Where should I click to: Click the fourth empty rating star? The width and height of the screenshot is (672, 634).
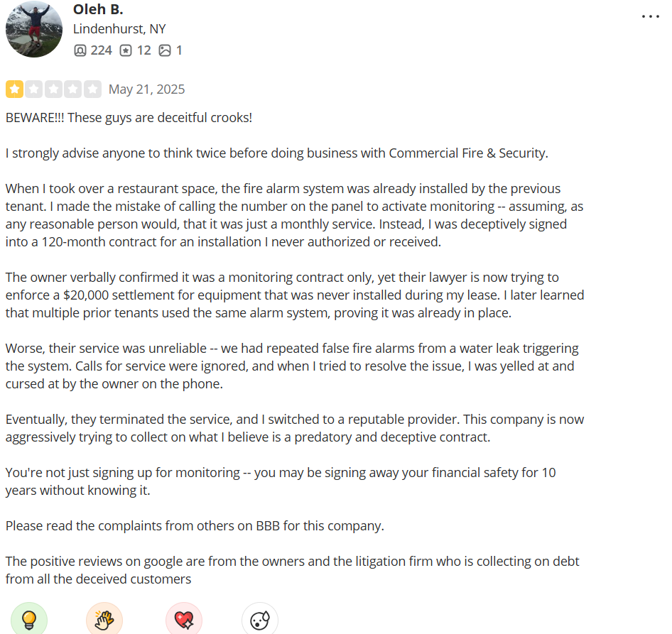point(73,89)
